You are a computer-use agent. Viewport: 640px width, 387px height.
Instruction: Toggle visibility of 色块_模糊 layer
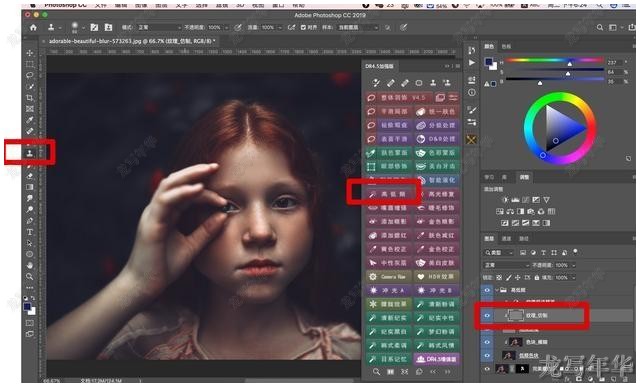(487, 342)
